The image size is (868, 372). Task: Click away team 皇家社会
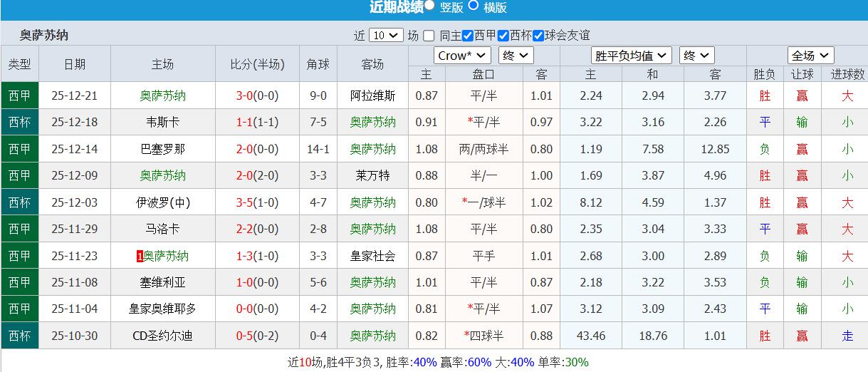coord(372,256)
